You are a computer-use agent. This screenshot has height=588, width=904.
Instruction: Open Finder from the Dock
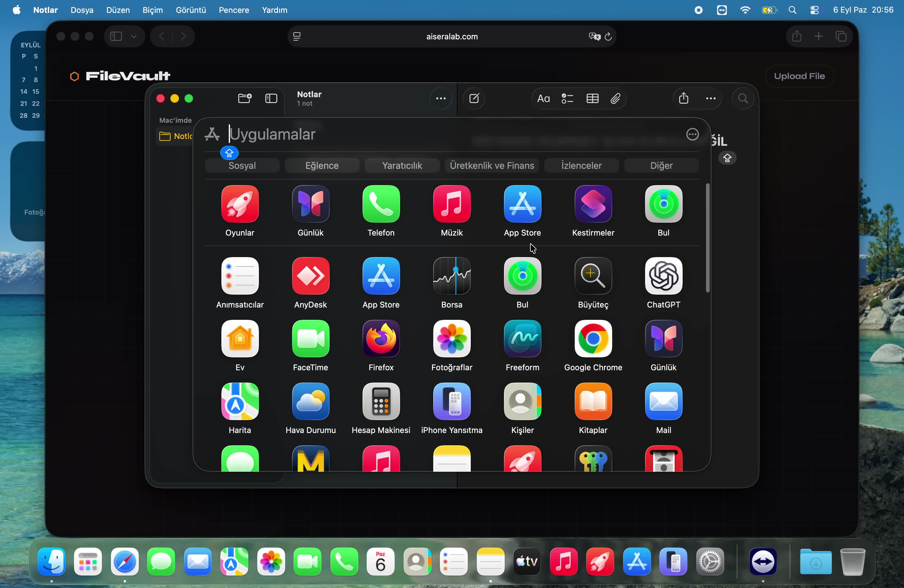pos(51,562)
